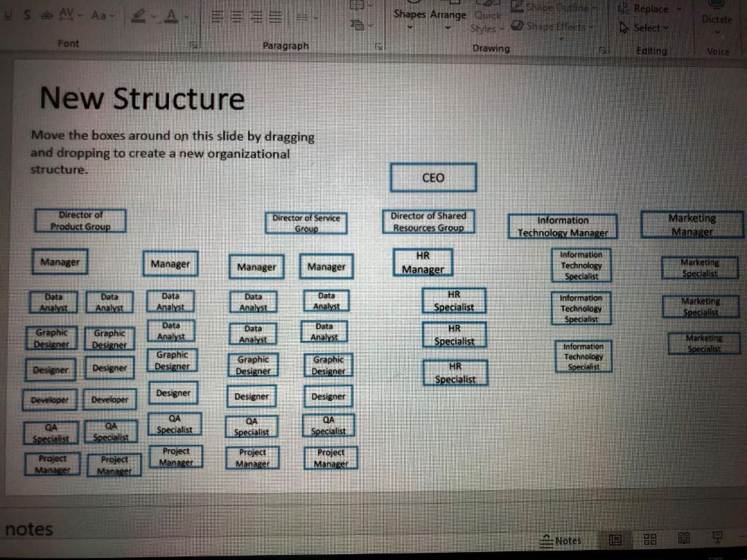Switch to Normal view on status bar
The height and width of the screenshot is (560, 747).
[616, 540]
